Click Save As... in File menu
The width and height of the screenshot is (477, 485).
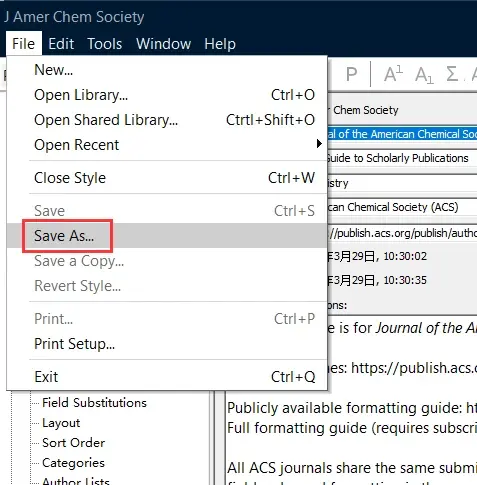pos(167,236)
